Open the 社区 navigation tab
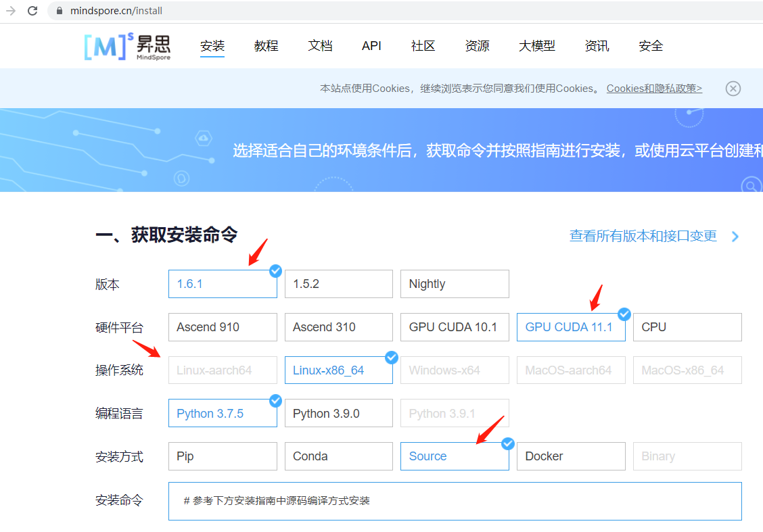Image resolution: width=763 pixels, height=532 pixels. [423, 46]
